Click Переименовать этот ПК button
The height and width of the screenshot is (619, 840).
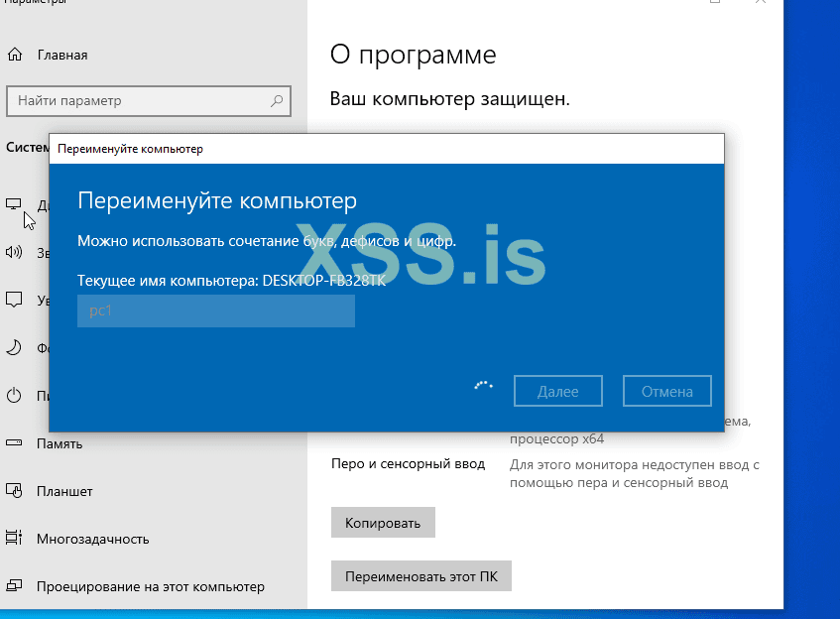coord(421,576)
